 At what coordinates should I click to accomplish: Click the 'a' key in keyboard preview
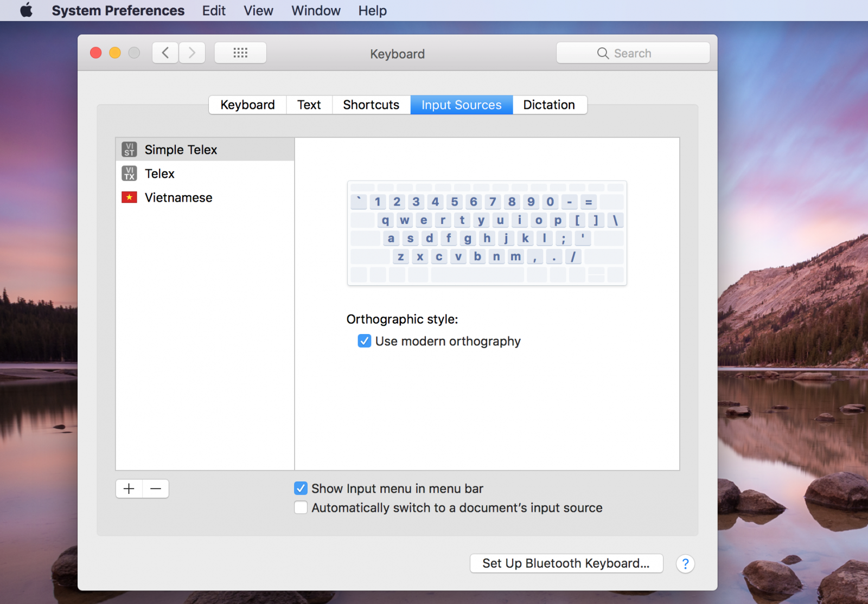coord(391,238)
